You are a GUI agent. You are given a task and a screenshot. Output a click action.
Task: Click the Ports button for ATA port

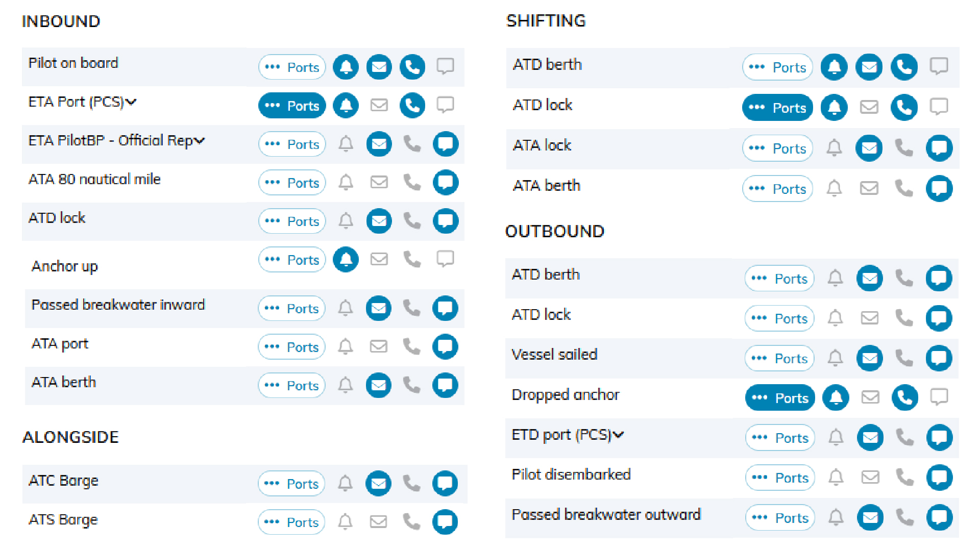(x=291, y=347)
